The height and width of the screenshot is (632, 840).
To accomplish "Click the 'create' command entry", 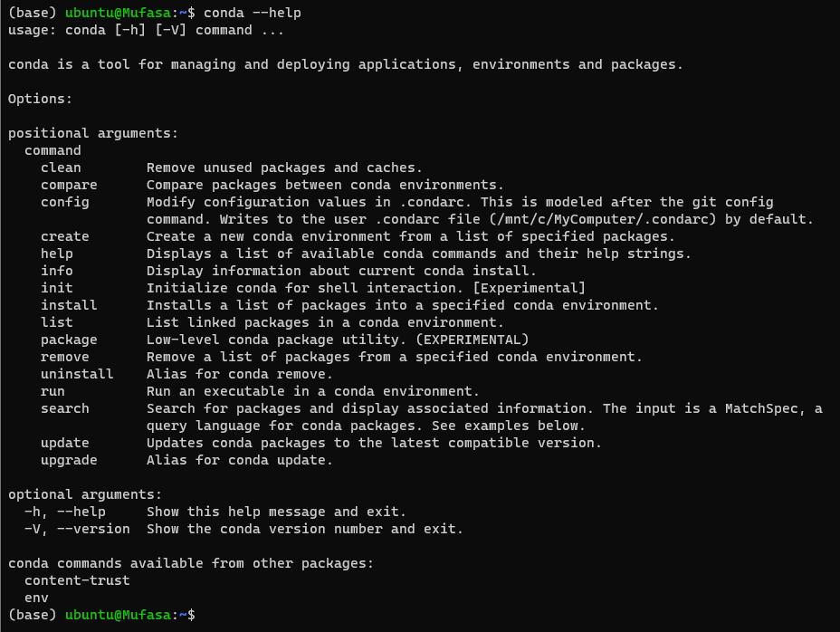I will (65, 236).
